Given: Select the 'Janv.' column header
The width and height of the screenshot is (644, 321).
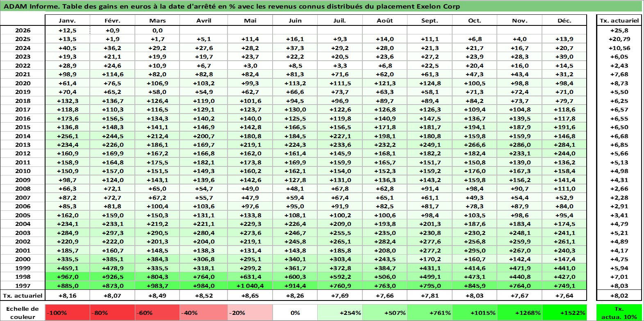Looking at the screenshot, I should 67,20.
